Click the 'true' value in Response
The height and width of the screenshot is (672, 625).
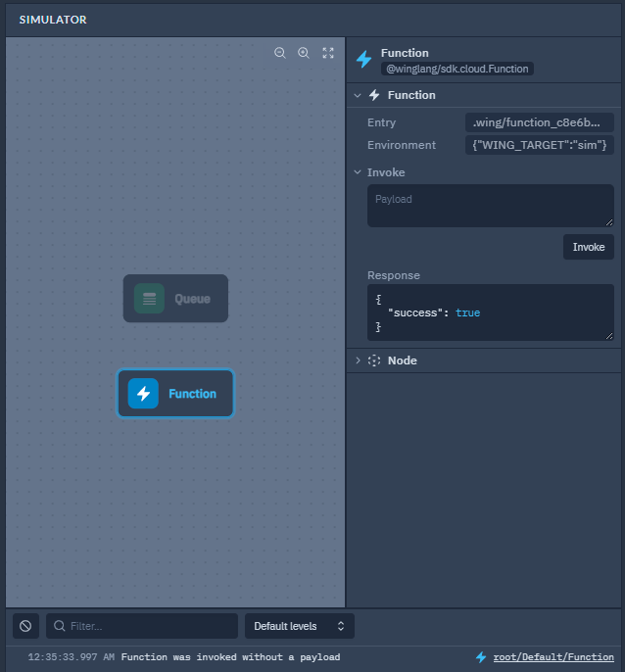tap(467, 312)
